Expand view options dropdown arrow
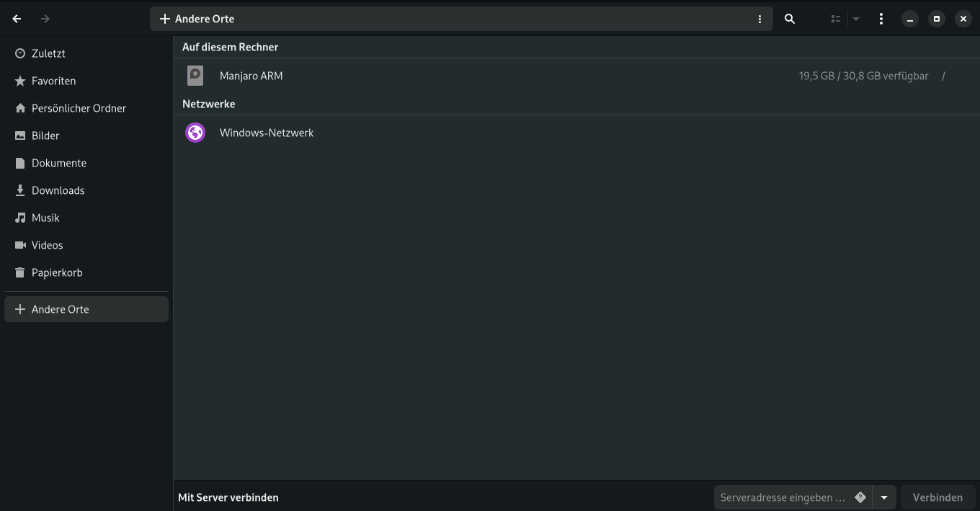Screen dimensions: 980x511 tap(856, 19)
